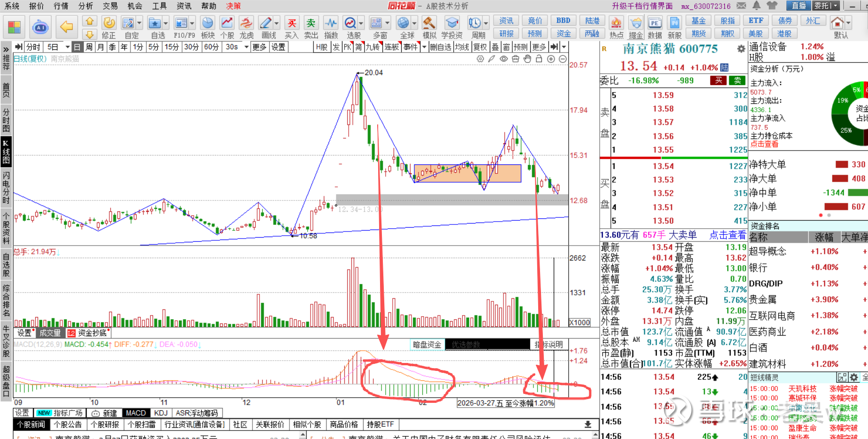
Task: Open the 板块 sector pie icon
Action: pos(207,23)
